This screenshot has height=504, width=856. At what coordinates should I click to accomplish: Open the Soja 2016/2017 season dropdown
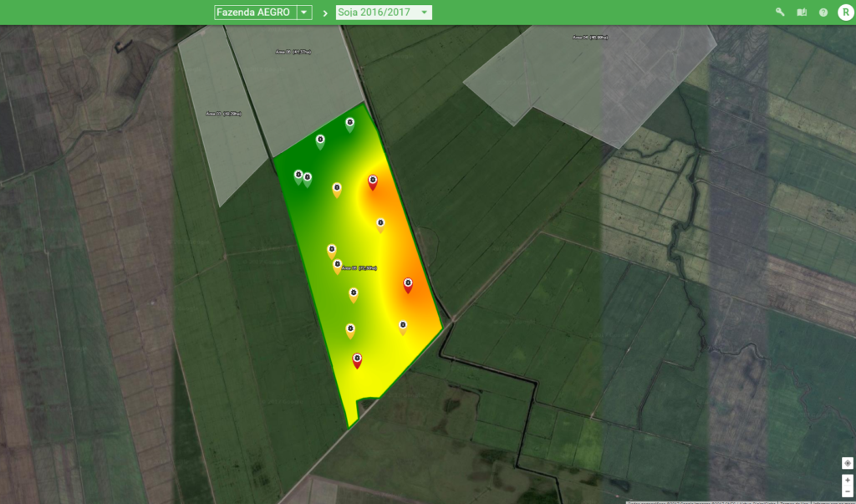[x=384, y=13]
